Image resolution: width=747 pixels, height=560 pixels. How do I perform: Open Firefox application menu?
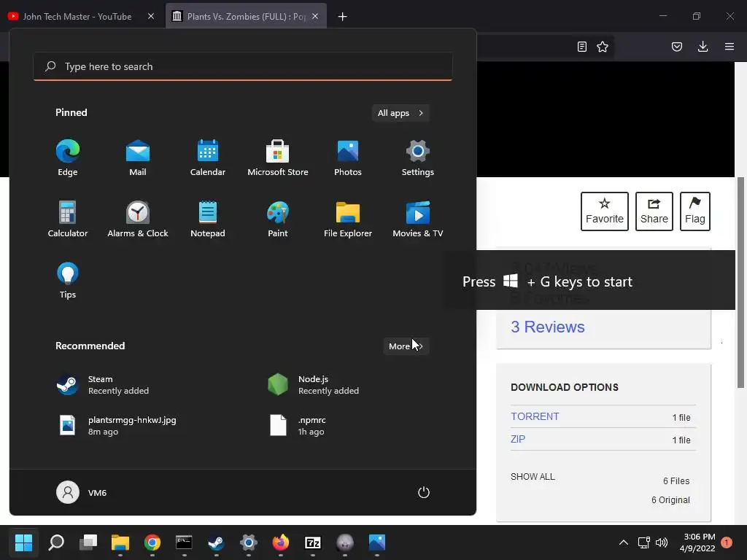(x=729, y=47)
